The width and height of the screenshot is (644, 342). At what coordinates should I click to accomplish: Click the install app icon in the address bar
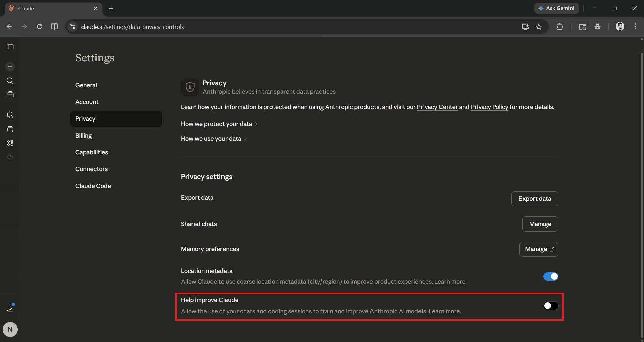(525, 27)
